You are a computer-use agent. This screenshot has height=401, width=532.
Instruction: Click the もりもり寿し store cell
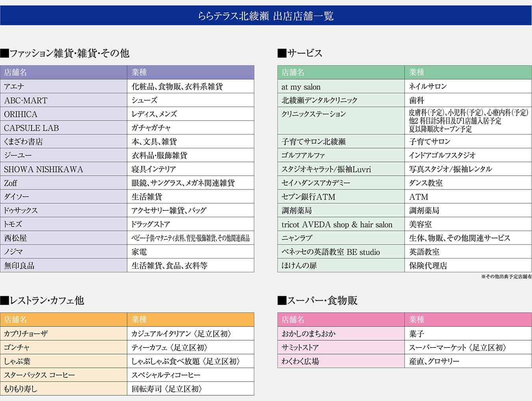[64, 389]
